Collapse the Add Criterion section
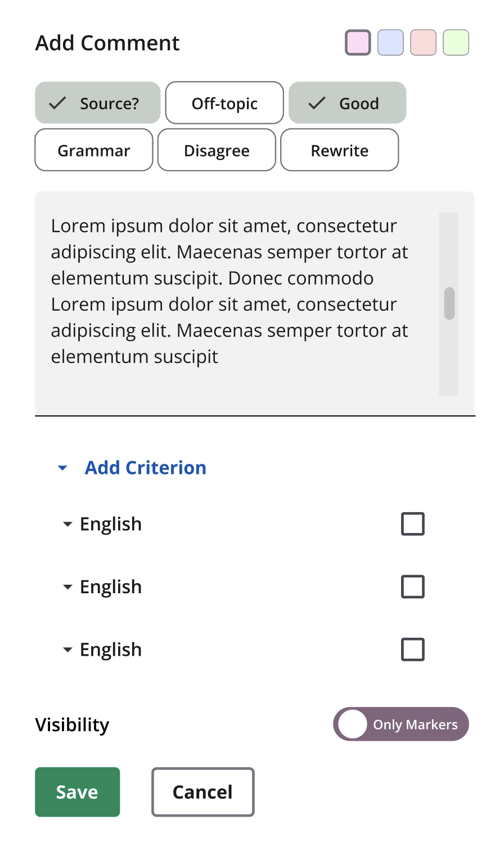Screen dimensions: 504x842 point(63,468)
